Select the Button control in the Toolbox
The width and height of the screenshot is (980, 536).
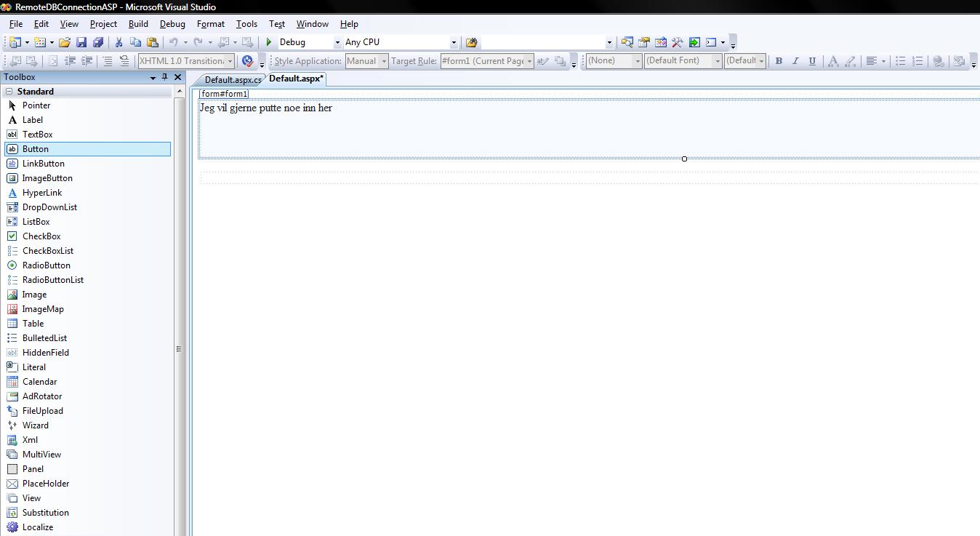(87, 149)
